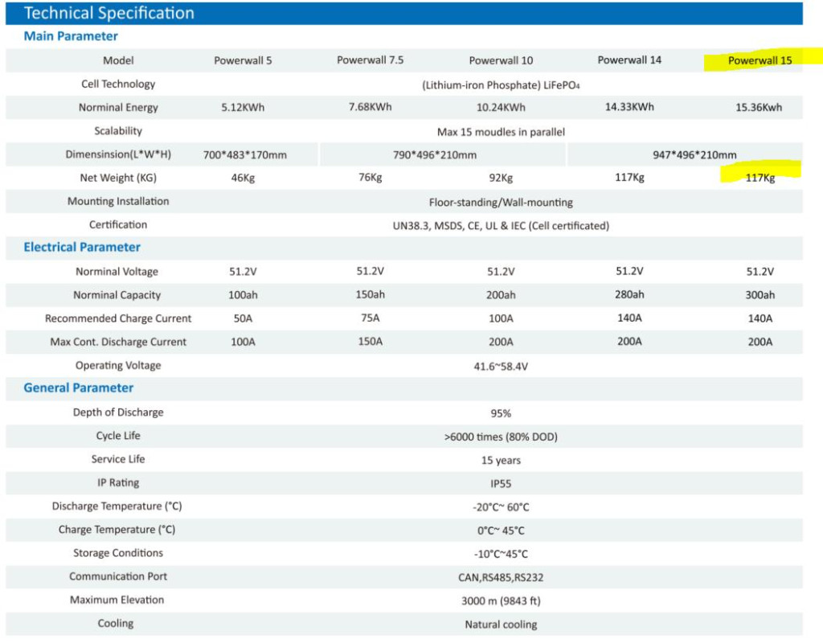Image resolution: width=823 pixels, height=644 pixels.
Task: Click the Electrical Parameter section heading
Action: pyautogui.click(x=82, y=248)
